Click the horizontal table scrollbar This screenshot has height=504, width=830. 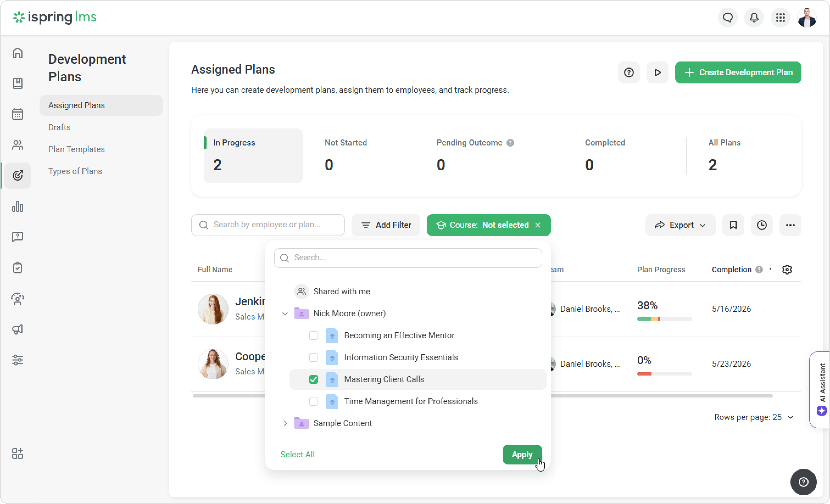(x=660, y=396)
